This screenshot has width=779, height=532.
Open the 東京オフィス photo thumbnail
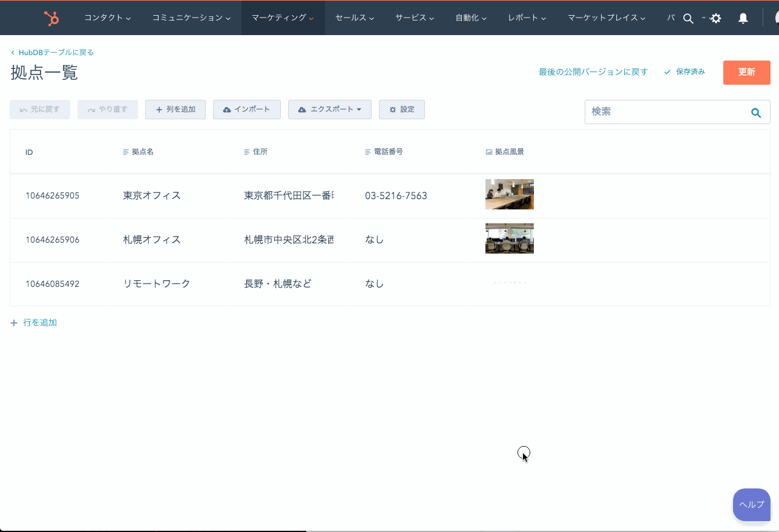pos(509,194)
